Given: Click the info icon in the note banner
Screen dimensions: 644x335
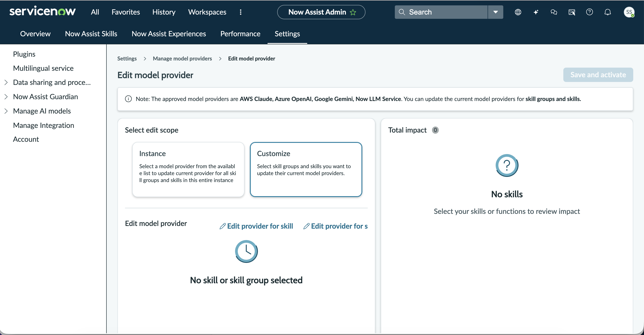Looking at the screenshot, I should click(x=128, y=99).
